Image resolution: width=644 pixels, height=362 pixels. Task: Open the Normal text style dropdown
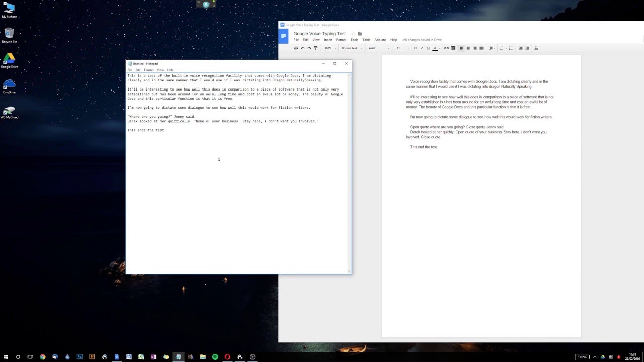pos(351,48)
